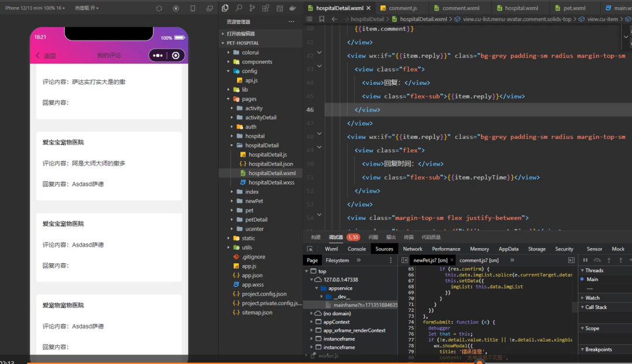Viewport: 632px width, 364px height.
Task: Open the iPhone 12/13 mini device dropdown
Action: pyautogui.click(x=35, y=8)
